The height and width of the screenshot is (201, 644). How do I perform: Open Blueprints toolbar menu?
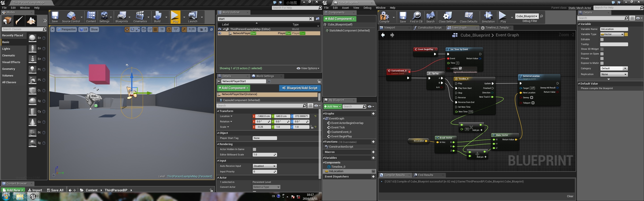click(122, 17)
